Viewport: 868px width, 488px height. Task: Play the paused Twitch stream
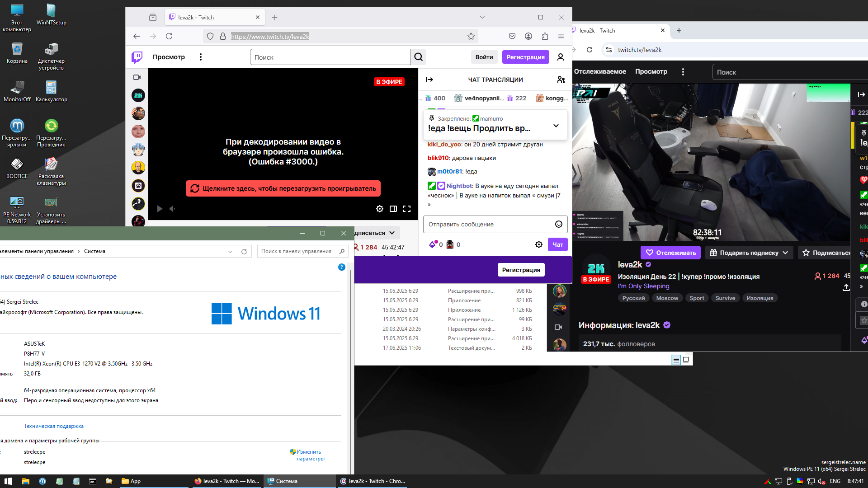click(x=160, y=209)
